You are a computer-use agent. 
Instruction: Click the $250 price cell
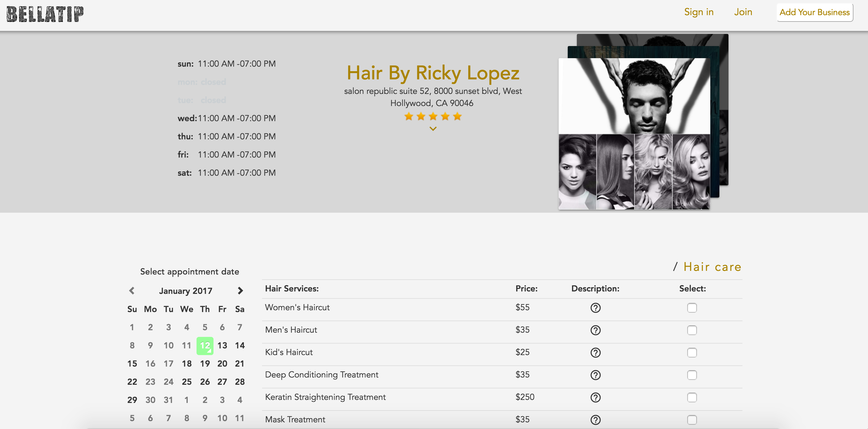click(525, 397)
